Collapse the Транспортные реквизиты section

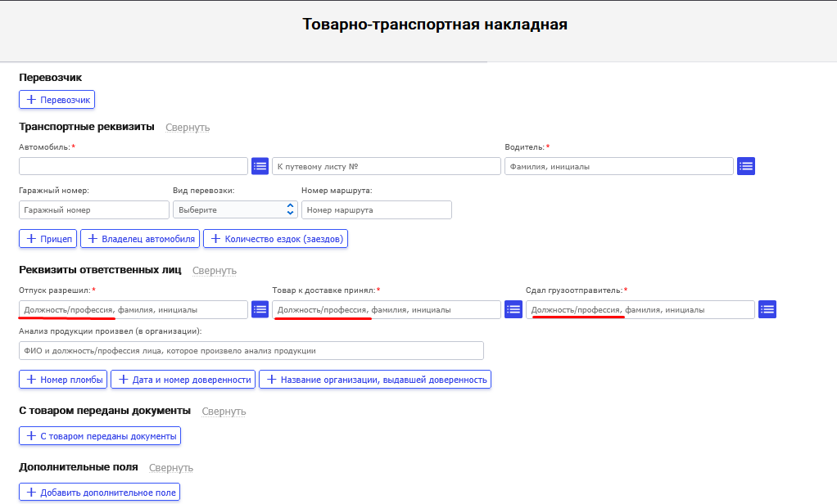point(188,128)
